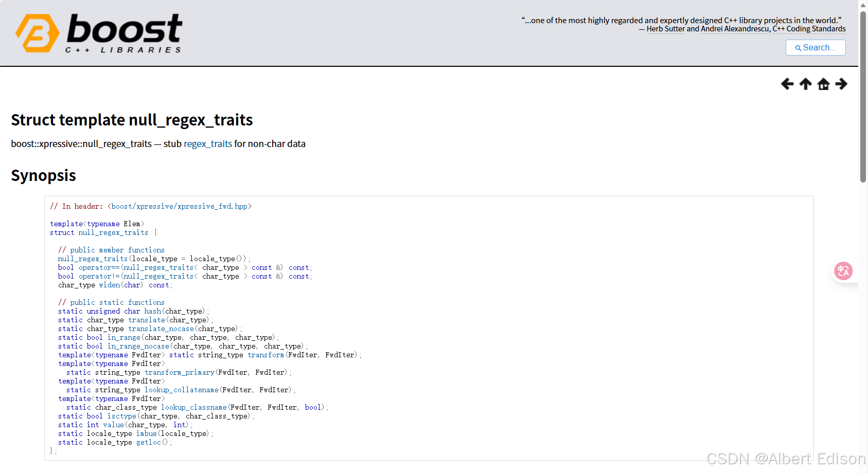
Task: Click scrollbar up arrow at top
Action: tap(863, 5)
